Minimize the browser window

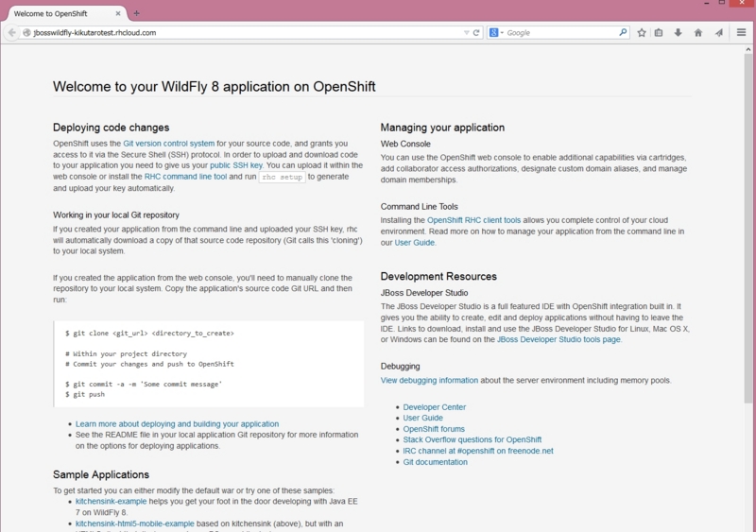[707, 3]
